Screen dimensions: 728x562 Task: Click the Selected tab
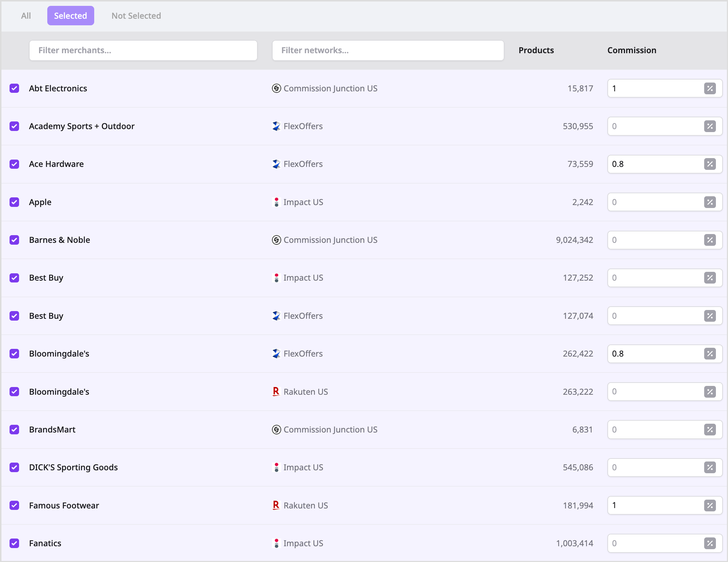pyautogui.click(x=70, y=16)
